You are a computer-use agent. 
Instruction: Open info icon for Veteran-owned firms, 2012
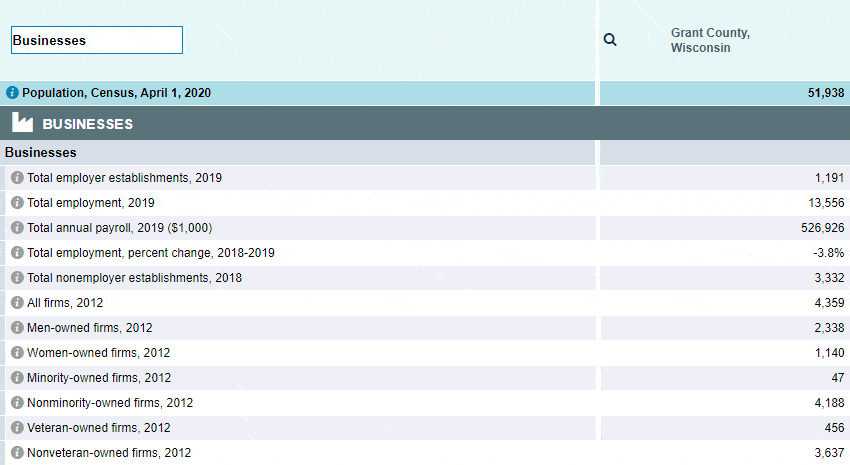pyautogui.click(x=17, y=428)
